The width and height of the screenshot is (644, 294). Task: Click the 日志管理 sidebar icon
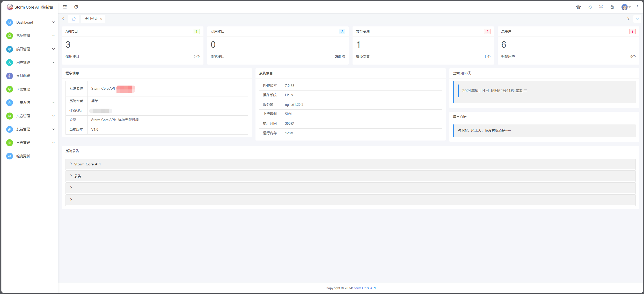tap(9, 143)
